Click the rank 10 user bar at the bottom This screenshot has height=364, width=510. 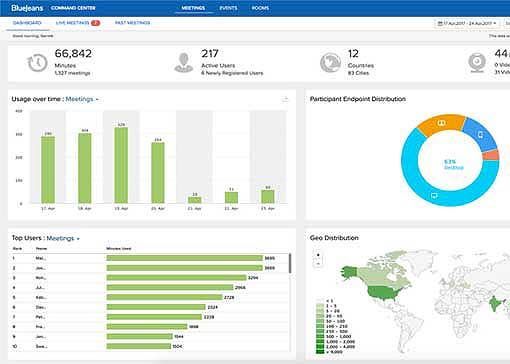pyautogui.click(x=139, y=346)
